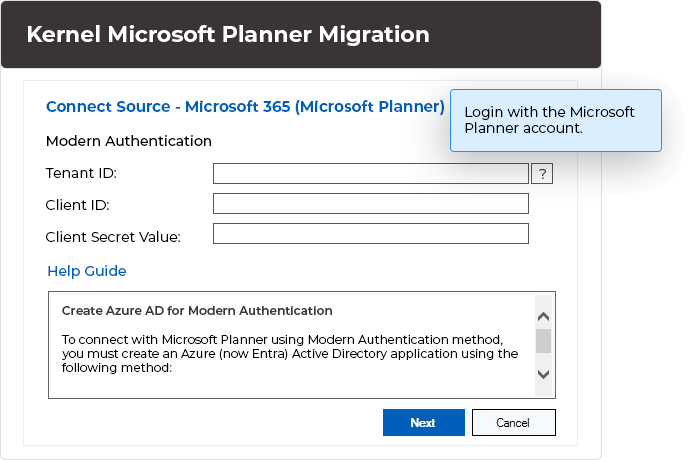Click the 'To connect with Microsoft Planner' help paragraph

coord(290,354)
